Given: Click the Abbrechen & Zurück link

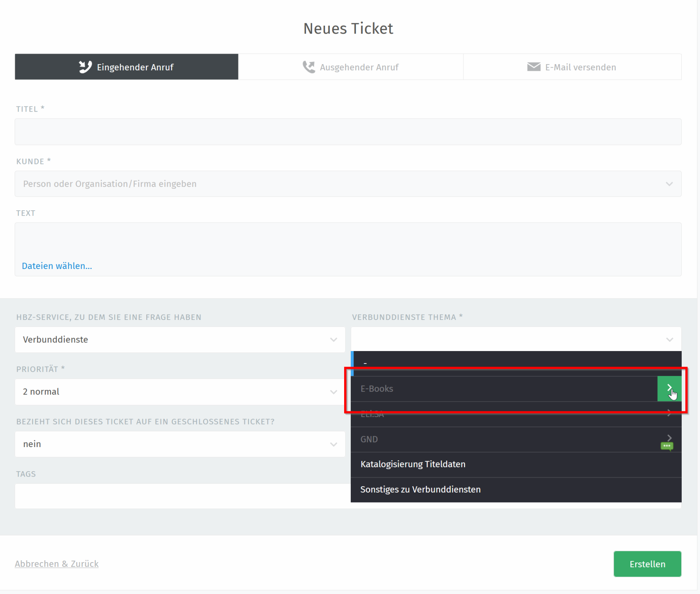Looking at the screenshot, I should click(57, 564).
